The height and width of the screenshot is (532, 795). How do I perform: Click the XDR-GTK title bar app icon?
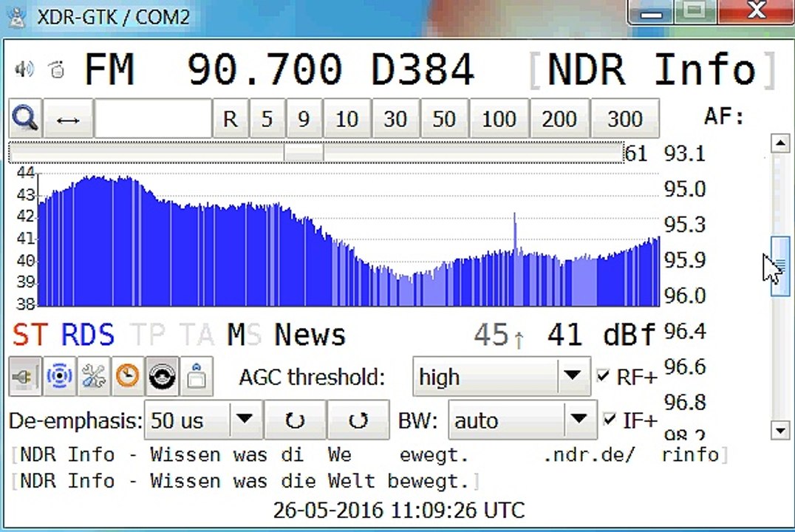click(17, 17)
